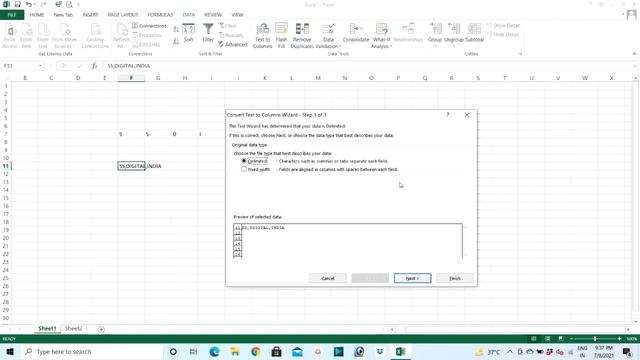640x360 pixels.
Task: Click the Windows Start button
Action: 10,351
